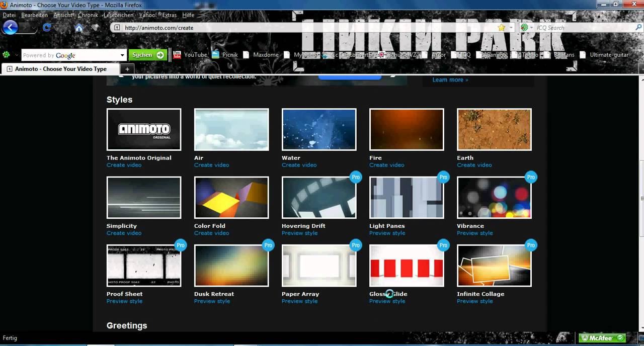The image size is (644, 346).
Task: Click the green ICQ flower toolbar icon
Action: [7, 55]
